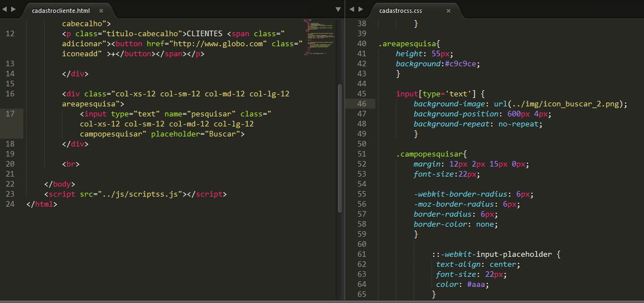Click the left pane's next tab arrow
The width and height of the screenshot is (644, 303).
(x=13, y=9)
